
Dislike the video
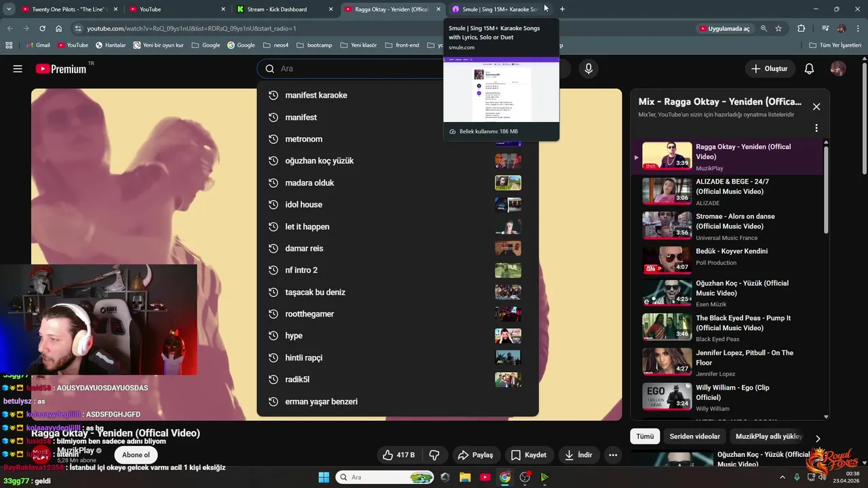[x=435, y=455]
